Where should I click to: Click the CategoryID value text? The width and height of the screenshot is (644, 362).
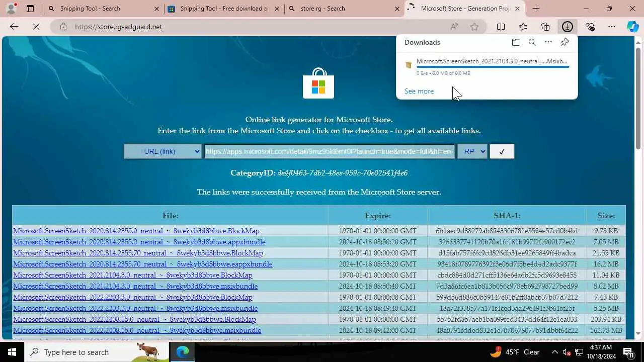click(342, 172)
